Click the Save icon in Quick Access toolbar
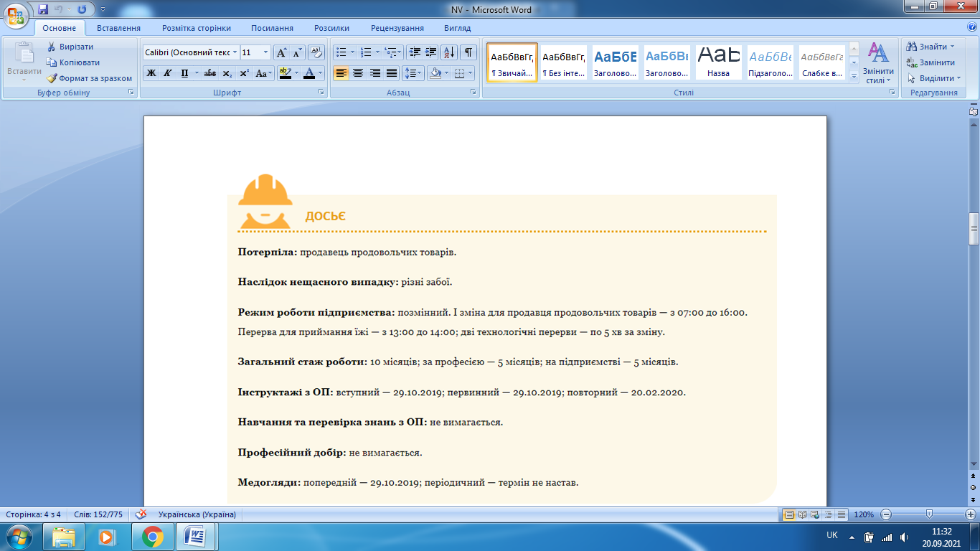The height and width of the screenshot is (551, 980). [x=43, y=9]
